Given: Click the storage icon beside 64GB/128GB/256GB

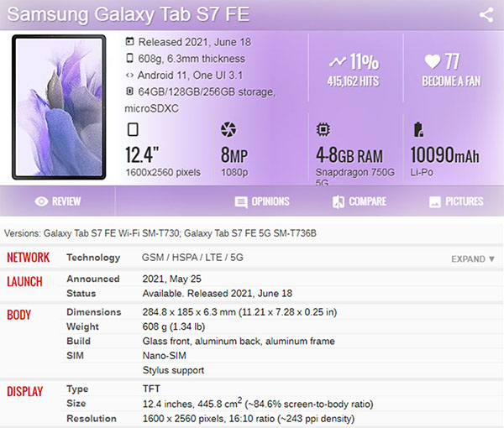Looking at the screenshot, I should (129, 91).
